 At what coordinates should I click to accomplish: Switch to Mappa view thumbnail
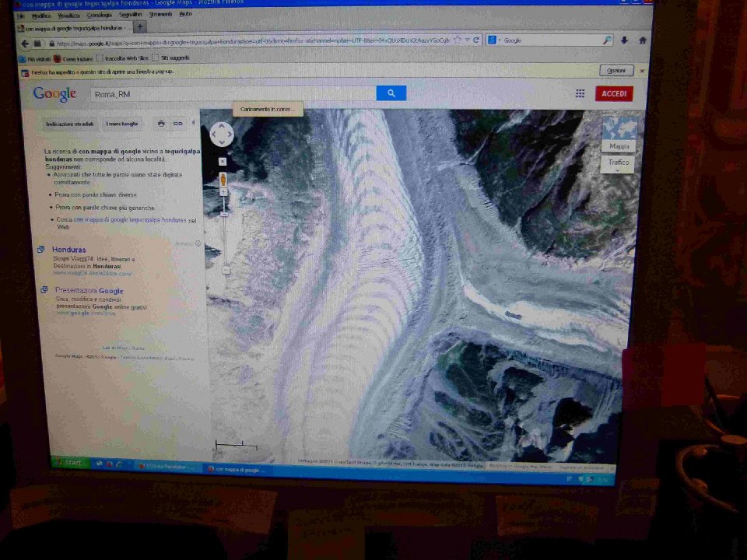[x=619, y=135]
